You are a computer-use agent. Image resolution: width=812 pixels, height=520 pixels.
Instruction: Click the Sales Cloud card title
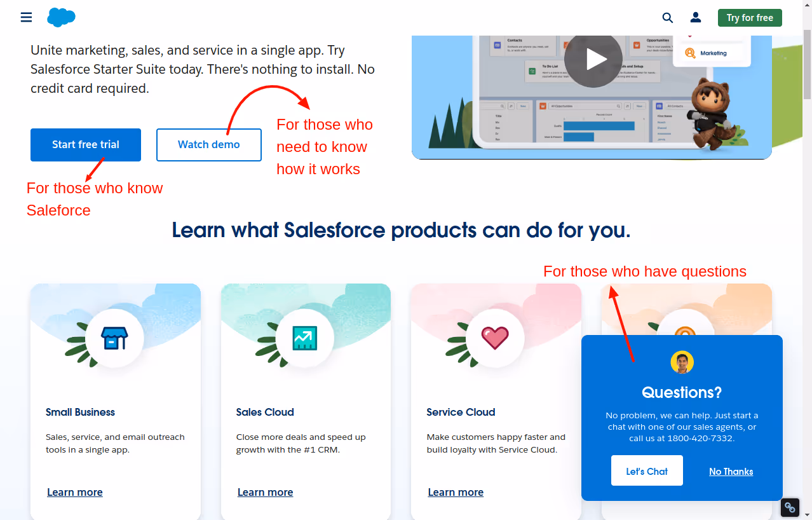(x=265, y=412)
